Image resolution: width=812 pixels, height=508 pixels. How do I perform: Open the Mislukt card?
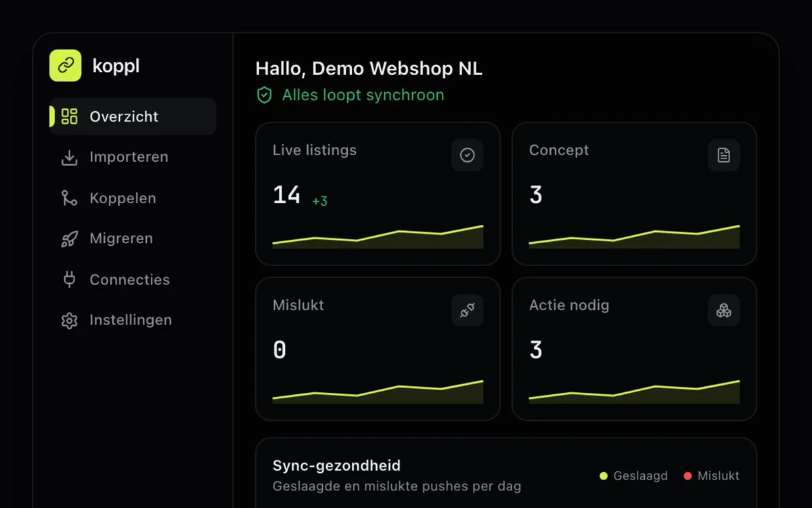pos(378,349)
